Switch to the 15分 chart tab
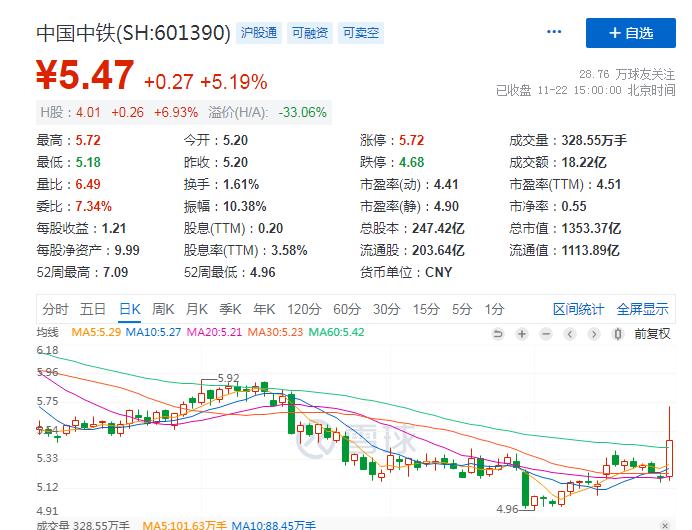Image resolution: width=692 pixels, height=530 pixels. tap(426, 309)
